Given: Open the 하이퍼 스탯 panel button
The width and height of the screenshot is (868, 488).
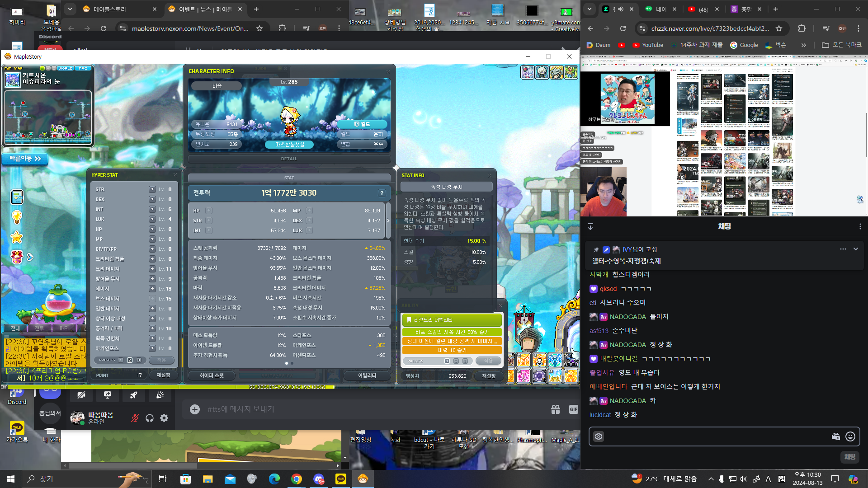Looking at the screenshot, I should pos(212,375).
